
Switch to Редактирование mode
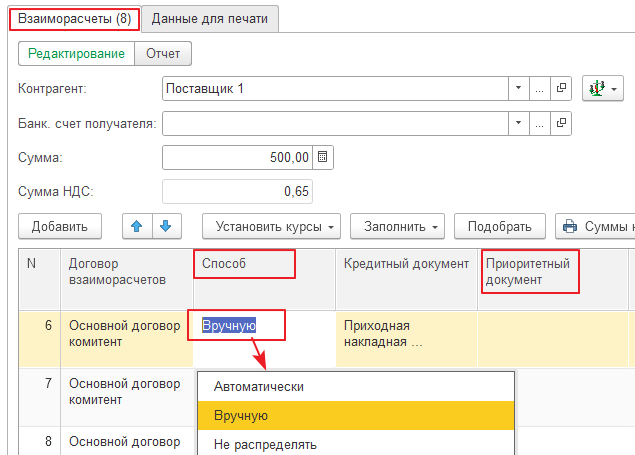76,53
